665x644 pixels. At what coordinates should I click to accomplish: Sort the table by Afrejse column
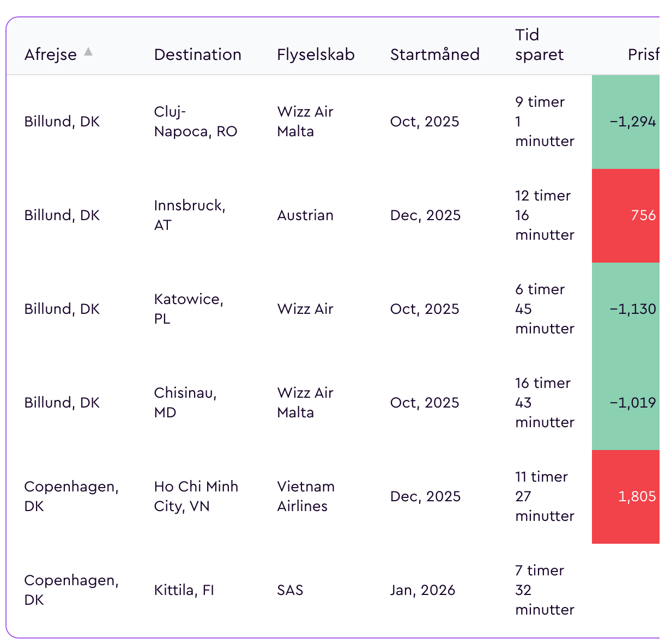pyautogui.click(x=51, y=54)
